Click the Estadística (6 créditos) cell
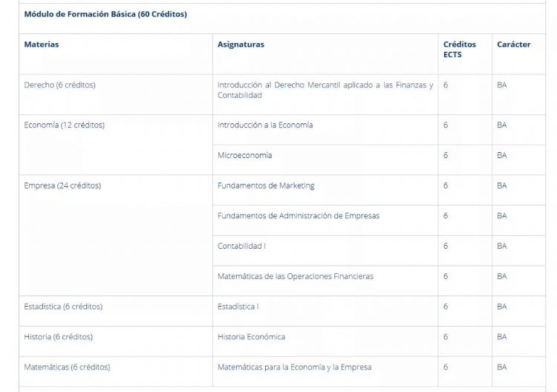This screenshot has width=557, height=392. click(63, 307)
